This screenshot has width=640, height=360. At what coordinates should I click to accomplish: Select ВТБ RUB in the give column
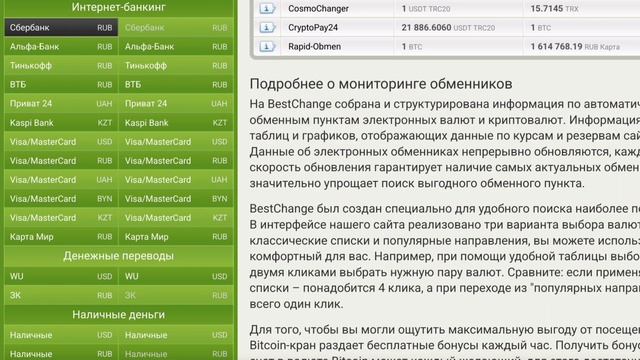pyautogui.click(x=61, y=84)
